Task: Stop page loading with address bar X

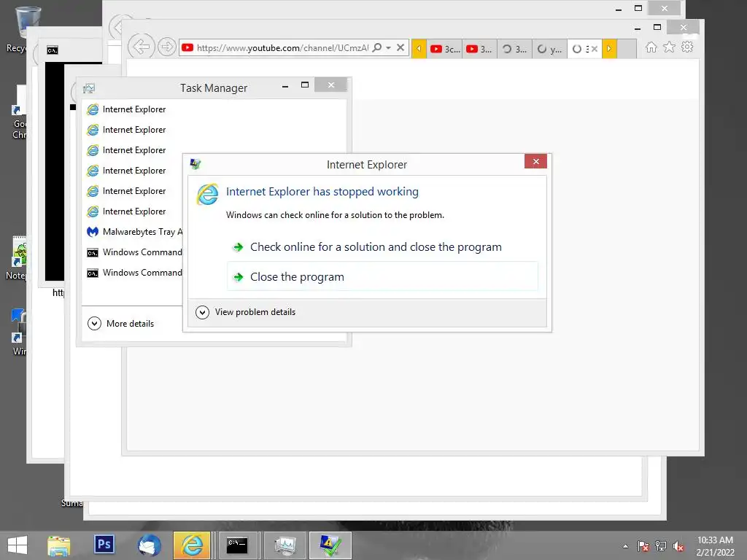Action: point(400,47)
